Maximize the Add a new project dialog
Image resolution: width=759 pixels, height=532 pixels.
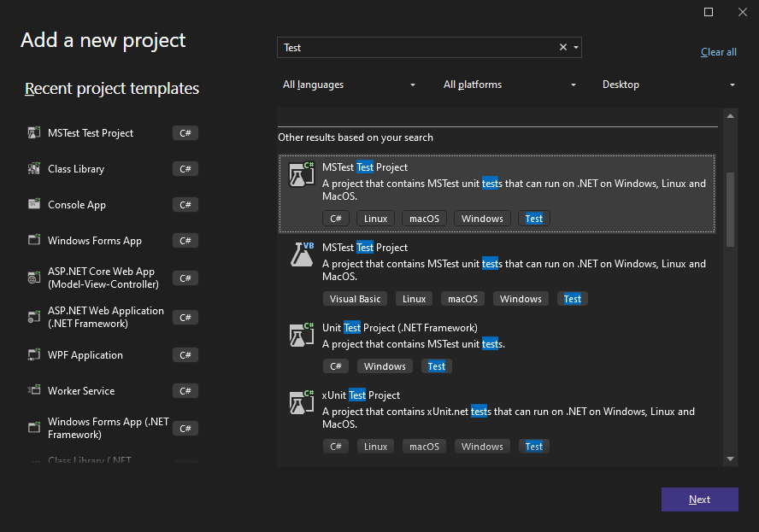point(709,12)
